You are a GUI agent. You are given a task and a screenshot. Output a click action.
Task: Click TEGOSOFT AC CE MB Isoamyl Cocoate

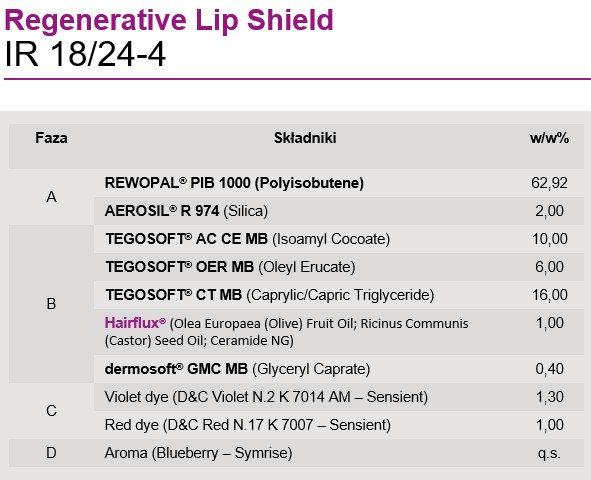(248, 239)
